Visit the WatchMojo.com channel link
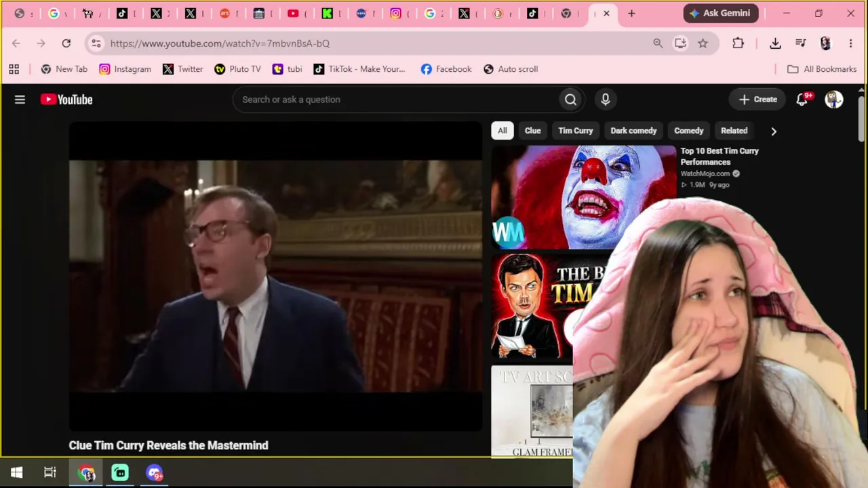The width and height of the screenshot is (868, 488). click(x=705, y=174)
